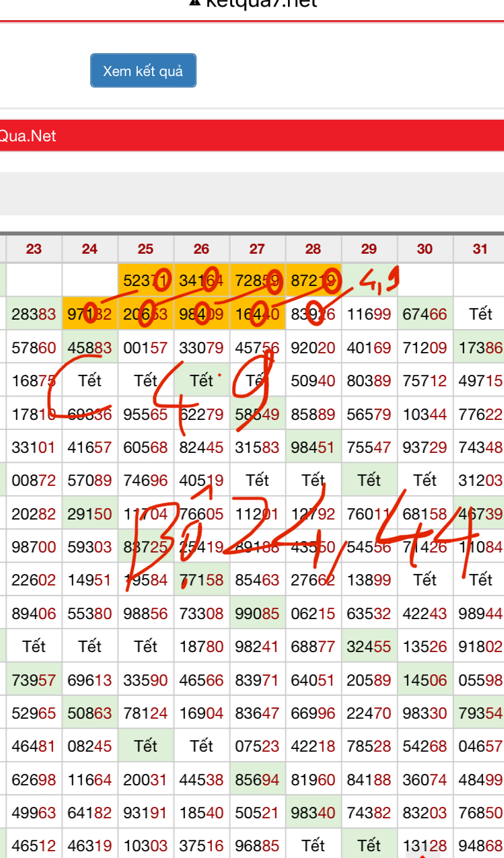504x858 pixels.
Task: Select column header 25
Action: click(x=145, y=249)
